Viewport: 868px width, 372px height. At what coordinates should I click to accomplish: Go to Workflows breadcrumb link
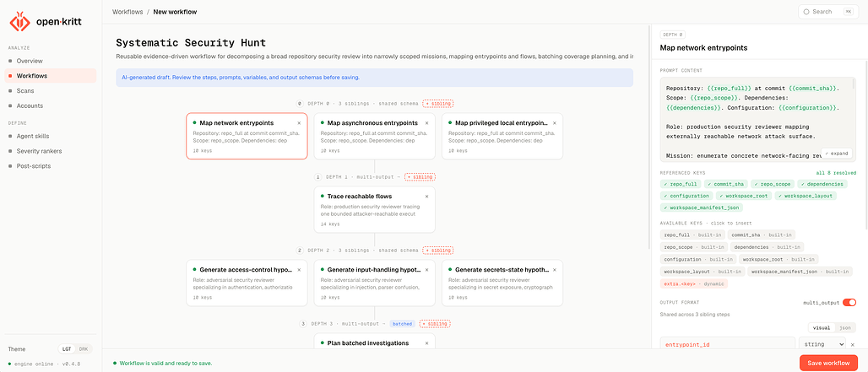(127, 12)
